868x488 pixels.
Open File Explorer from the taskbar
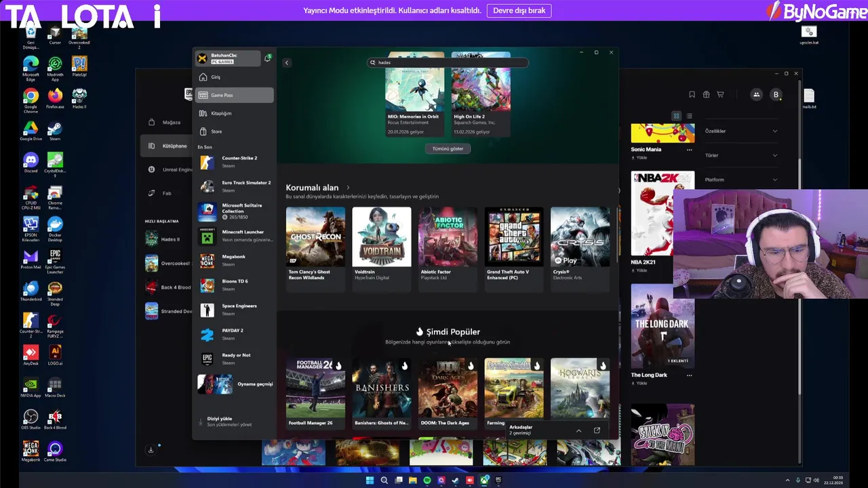[x=412, y=481]
